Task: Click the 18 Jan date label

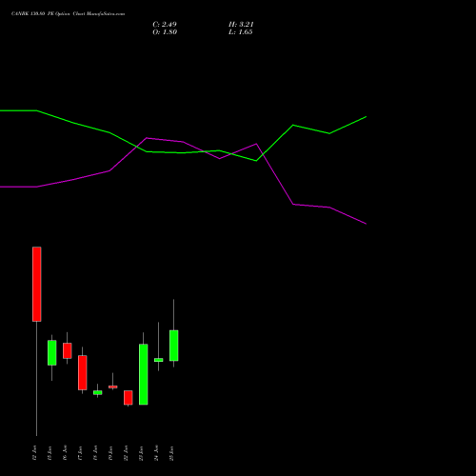Action: pos(95,453)
